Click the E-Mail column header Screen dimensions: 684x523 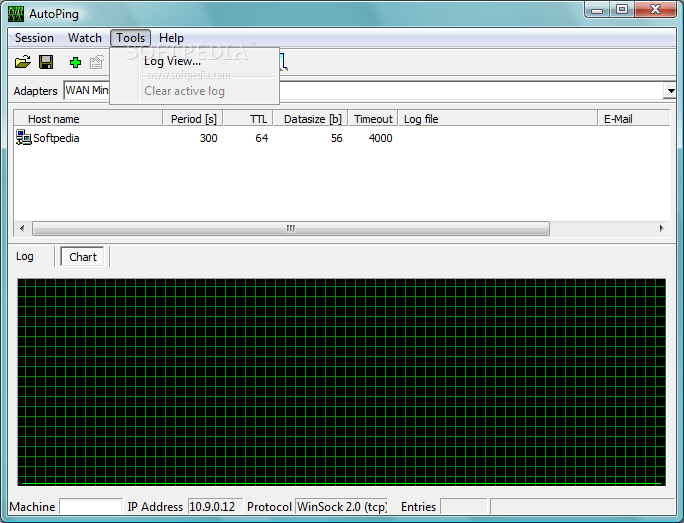click(x=634, y=119)
